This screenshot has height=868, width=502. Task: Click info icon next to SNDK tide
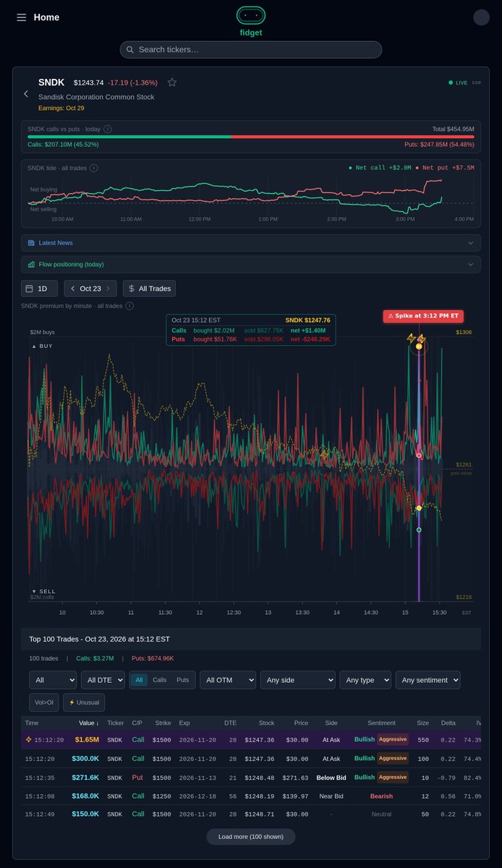[94, 168]
